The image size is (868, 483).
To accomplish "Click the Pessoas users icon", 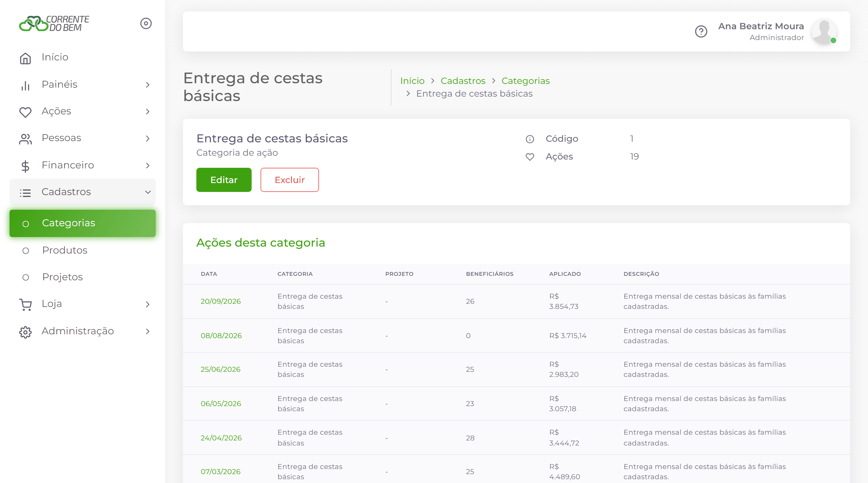I will [25, 139].
